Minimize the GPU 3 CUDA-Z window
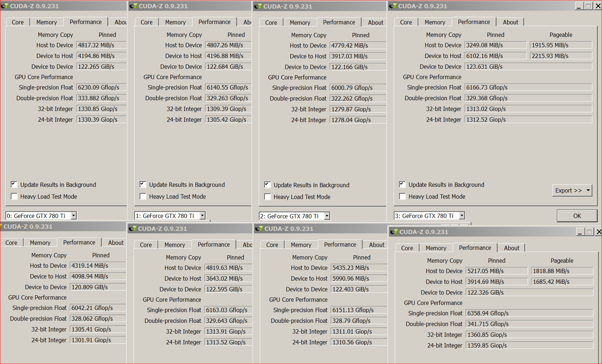This screenshot has width=602, height=364. [x=579, y=6]
